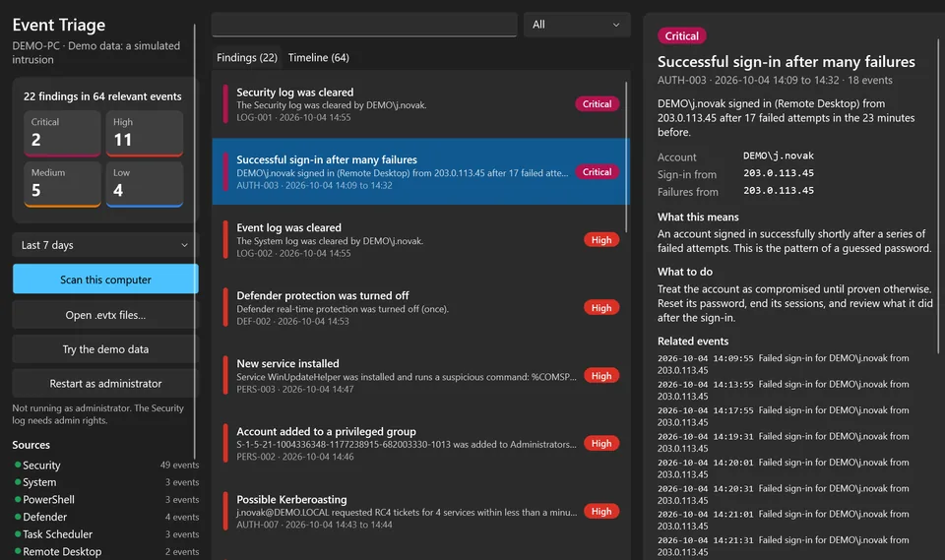Image resolution: width=945 pixels, height=560 pixels.
Task: Click related event at 14:17:55
Action: 784,416
